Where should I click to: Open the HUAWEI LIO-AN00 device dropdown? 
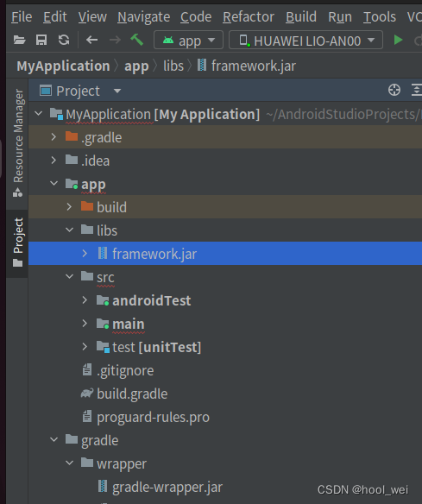(306, 41)
